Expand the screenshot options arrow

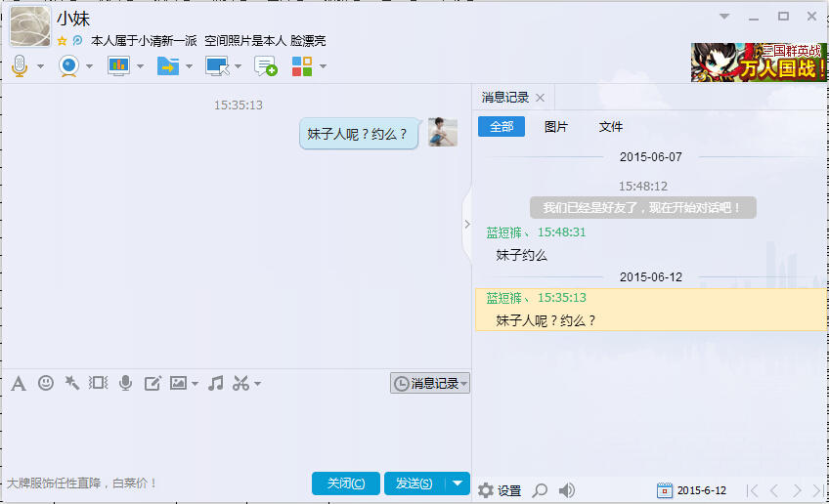pyautogui.click(x=257, y=384)
